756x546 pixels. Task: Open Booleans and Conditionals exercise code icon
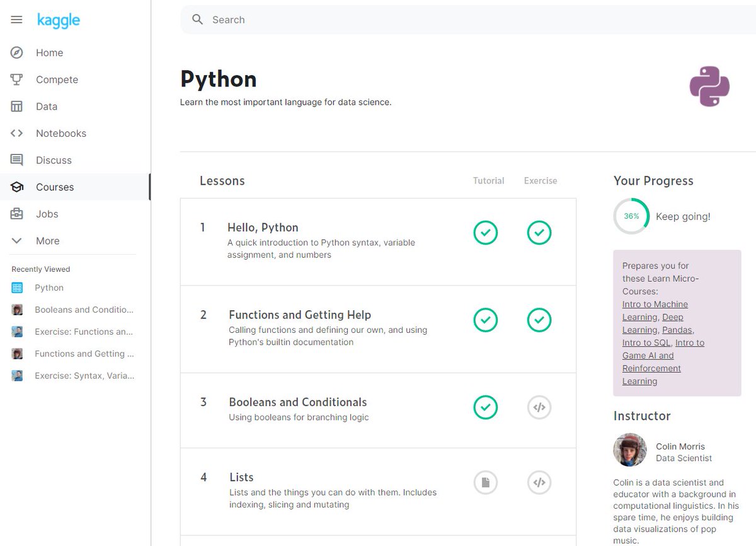click(x=539, y=407)
